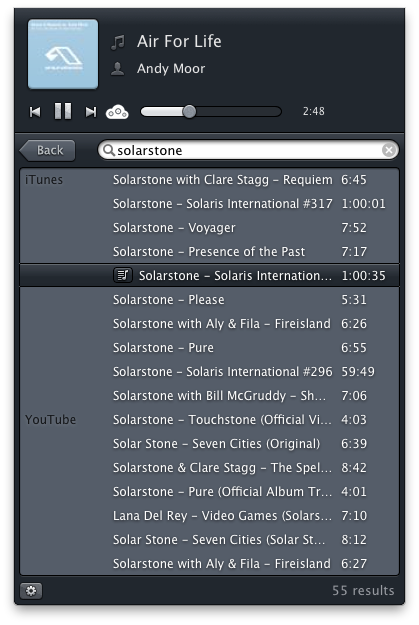Click inside the solarstone search input
The height and width of the screenshot is (625, 419).
click(x=248, y=150)
